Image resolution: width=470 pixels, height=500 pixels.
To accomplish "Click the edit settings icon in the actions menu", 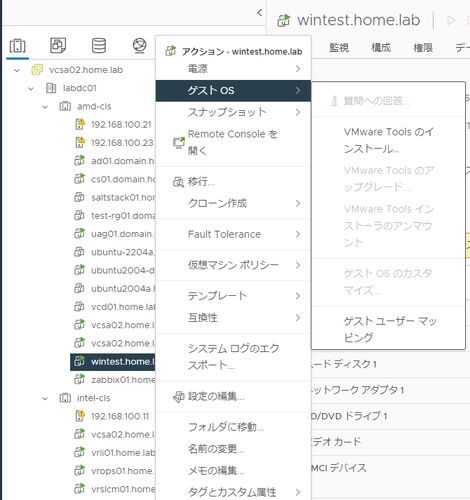I will coord(179,397).
